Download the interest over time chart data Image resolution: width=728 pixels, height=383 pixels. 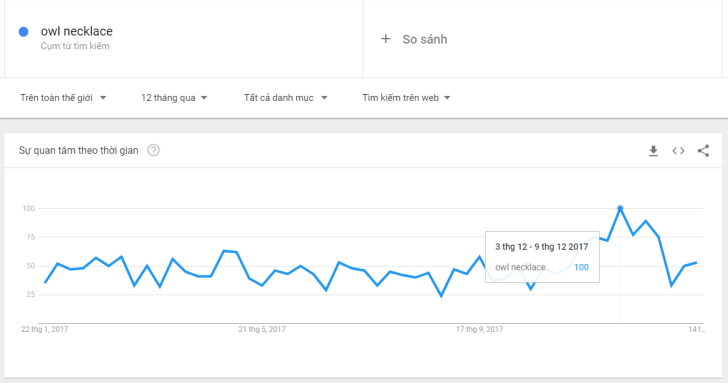click(x=653, y=151)
